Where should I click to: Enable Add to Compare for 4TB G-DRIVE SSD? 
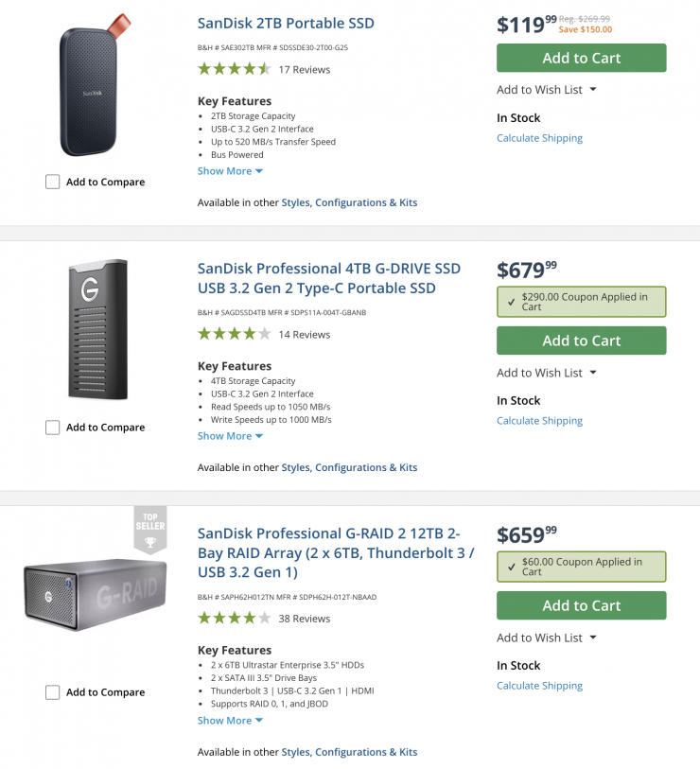53,428
